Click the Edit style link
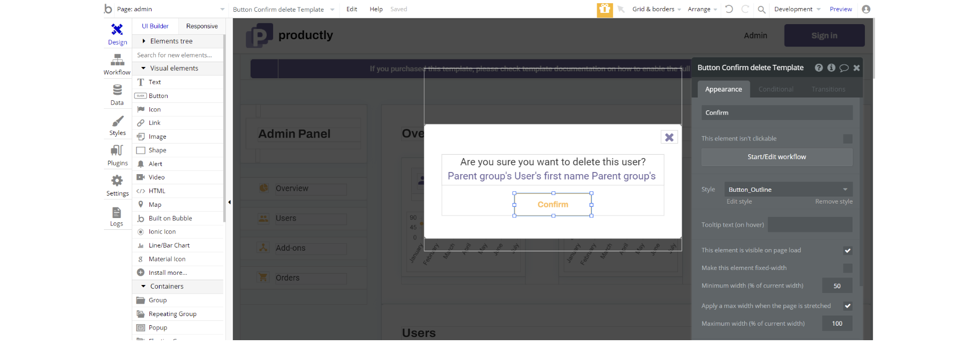The height and width of the screenshot is (345, 980). 739,201
